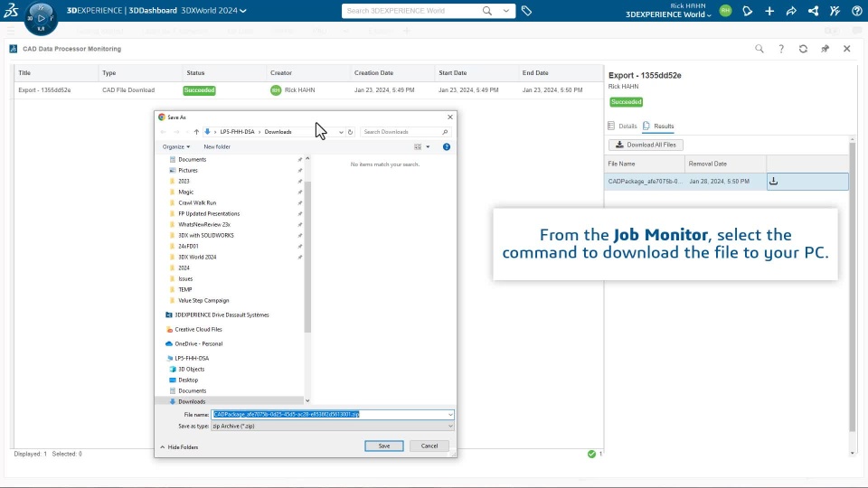The width and height of the screenshot is (868, 488).
Task: Click the Rick HAHN profile avatar
Action: click(725, 11)
